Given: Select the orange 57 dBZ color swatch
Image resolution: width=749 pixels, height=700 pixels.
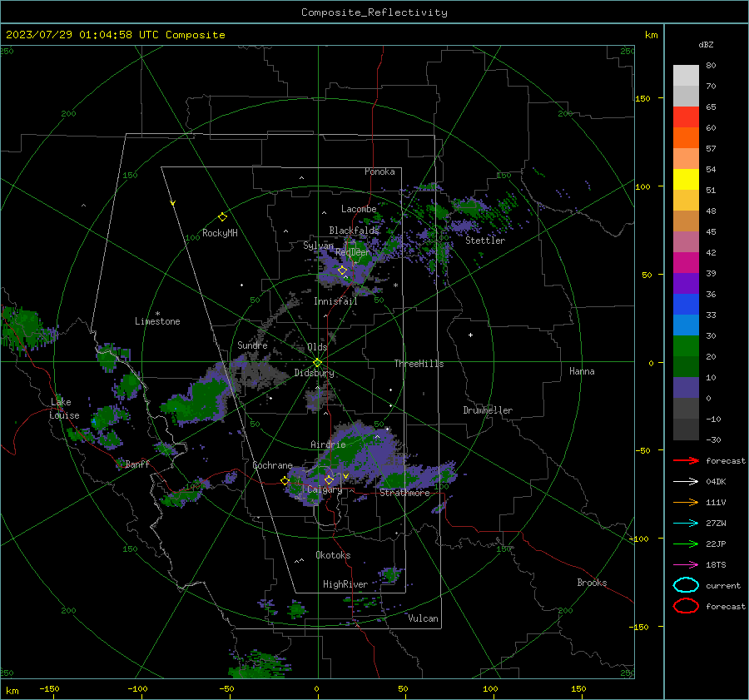Looking at the screenshot, I should tap(686, 138).
